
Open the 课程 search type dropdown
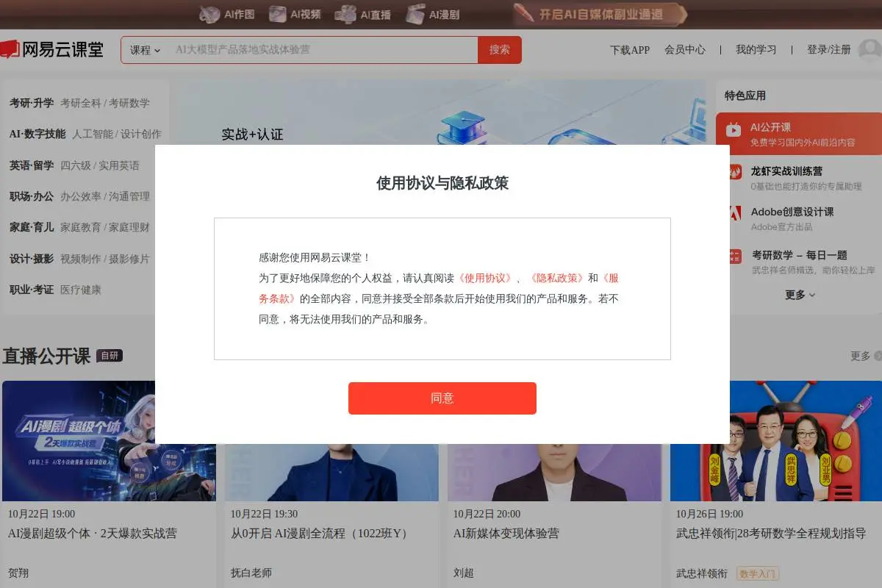coord(145,50)
